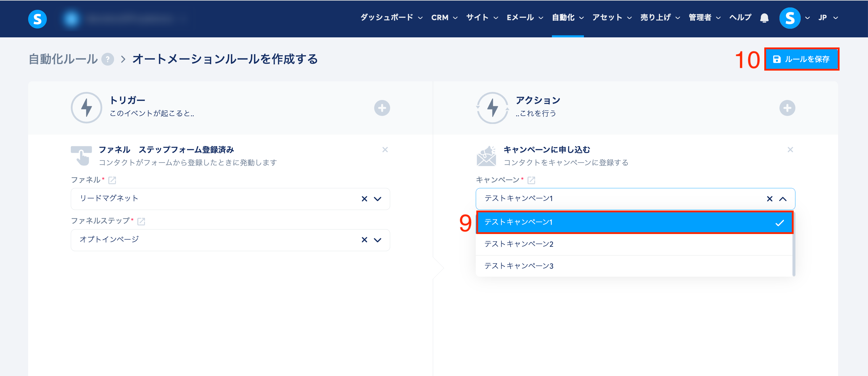Remove the ファネル ステップフォーム登録済み trigger
Screen dimensions: 868x376
tap(385, 149)
